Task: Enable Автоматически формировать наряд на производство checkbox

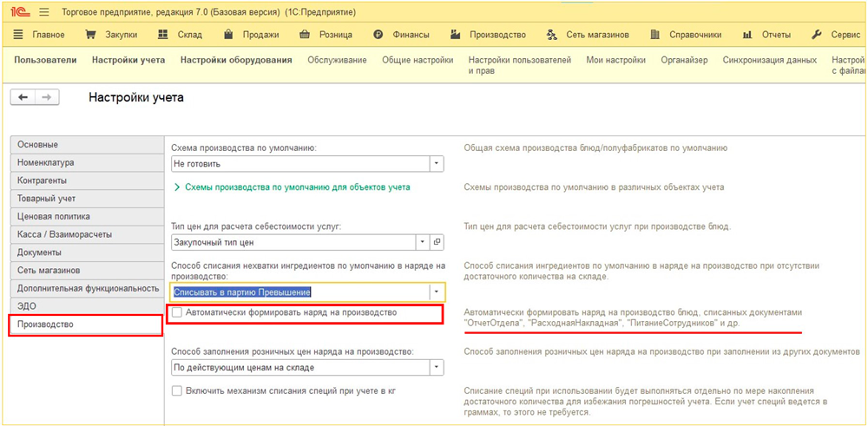Action: (x=177, y=312)
